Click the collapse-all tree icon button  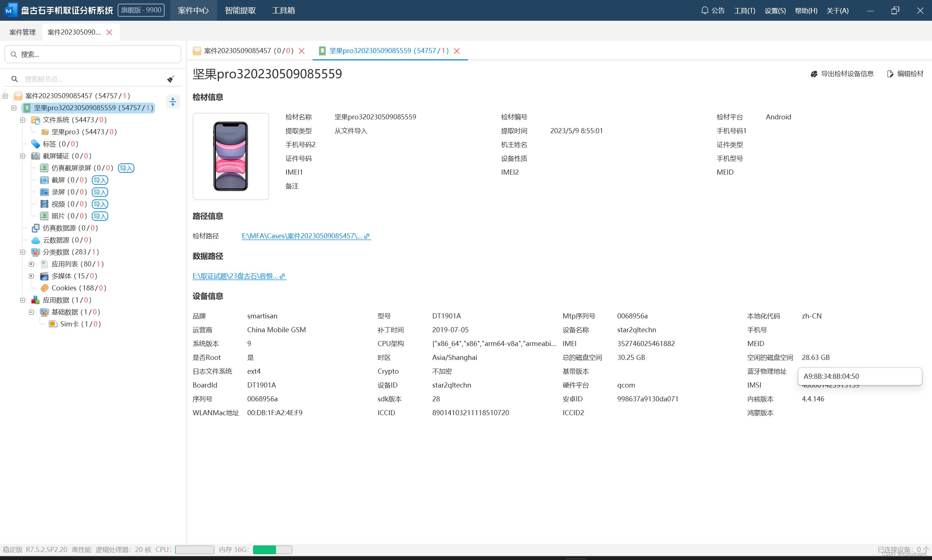(173, 102)
